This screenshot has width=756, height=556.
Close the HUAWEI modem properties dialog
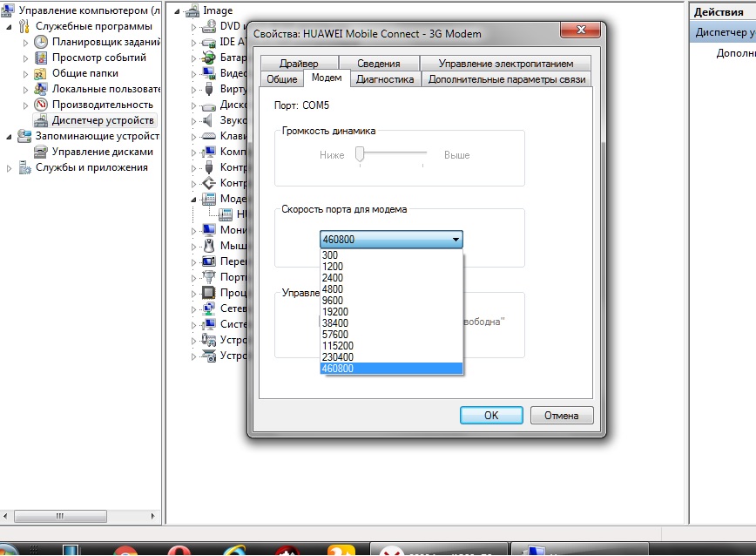[580, 30]
